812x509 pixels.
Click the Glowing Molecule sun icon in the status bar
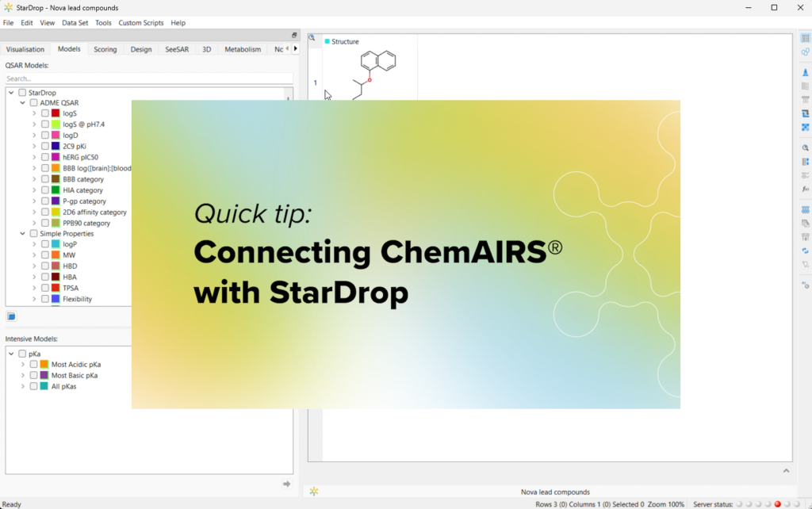click(313, 492)
